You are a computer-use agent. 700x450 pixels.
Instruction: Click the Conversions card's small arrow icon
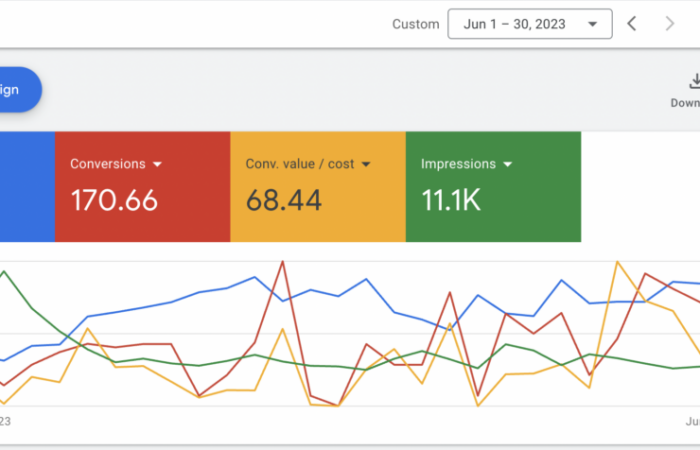157,164
